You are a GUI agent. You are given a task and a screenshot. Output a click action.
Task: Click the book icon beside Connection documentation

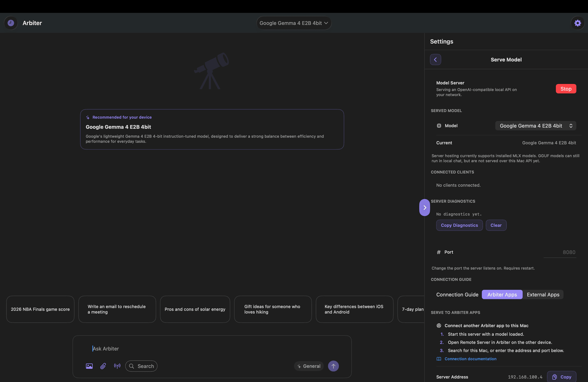[439, 359]
